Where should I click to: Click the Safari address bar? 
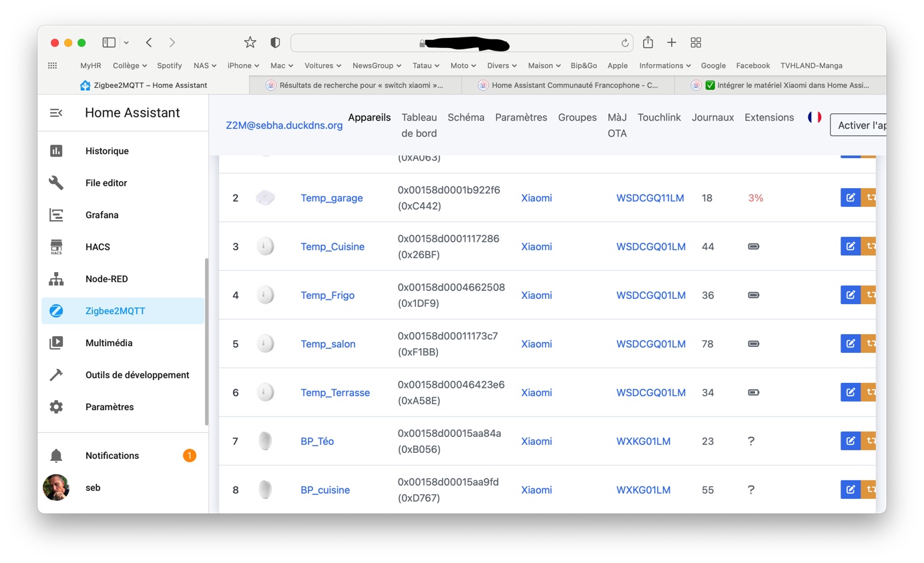462,43
